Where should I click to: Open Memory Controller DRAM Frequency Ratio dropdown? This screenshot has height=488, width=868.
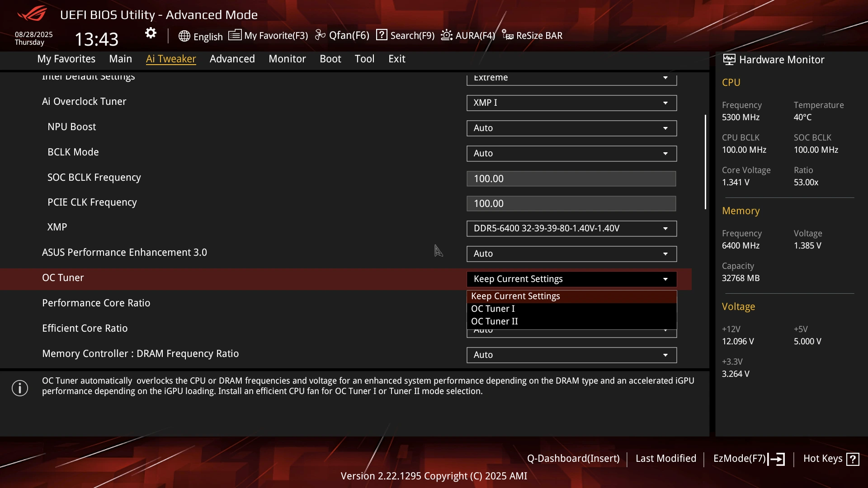point(571,355)
